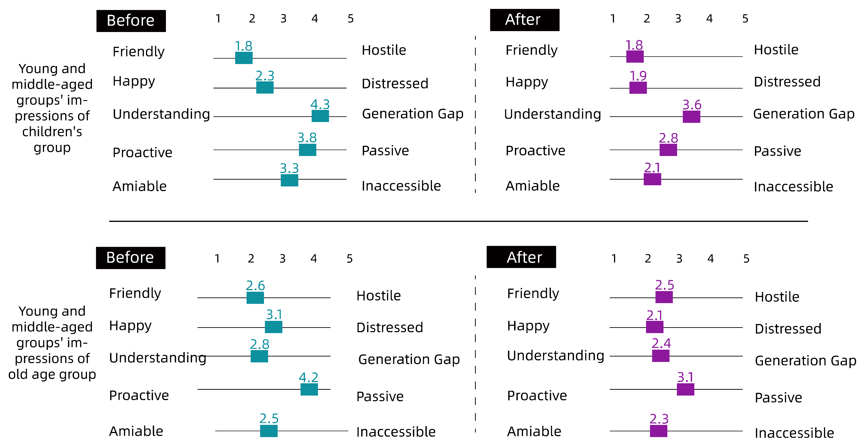Viewport: 868px width, 448px height.
Task: Click the teal 4.3 Understanding marker
Action: click(320, 116)
